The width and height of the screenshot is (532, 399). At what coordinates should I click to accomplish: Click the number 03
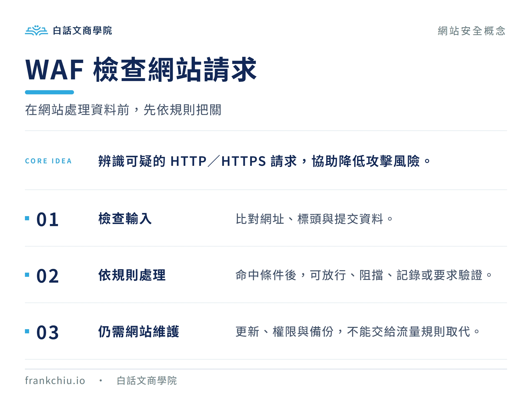(x=47, y=332)
